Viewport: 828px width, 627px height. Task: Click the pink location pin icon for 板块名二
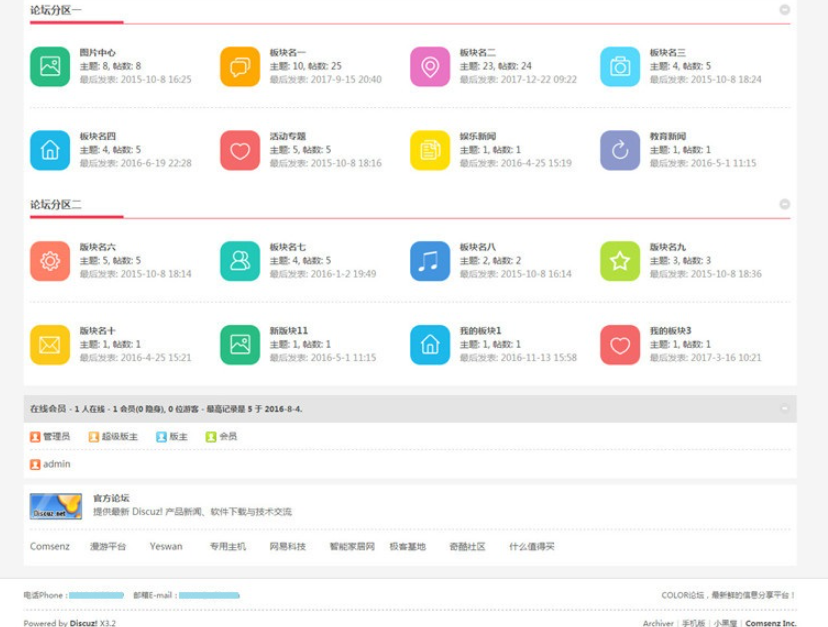(430, 67)
